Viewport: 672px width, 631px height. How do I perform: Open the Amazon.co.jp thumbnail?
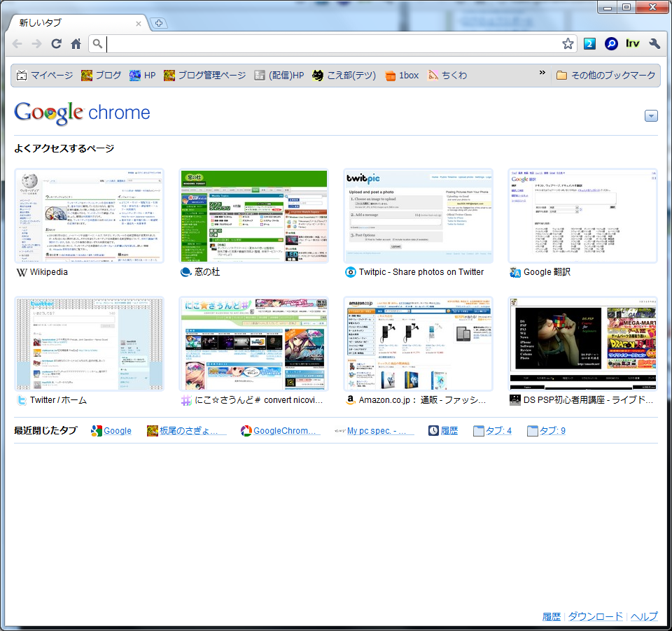419,344
